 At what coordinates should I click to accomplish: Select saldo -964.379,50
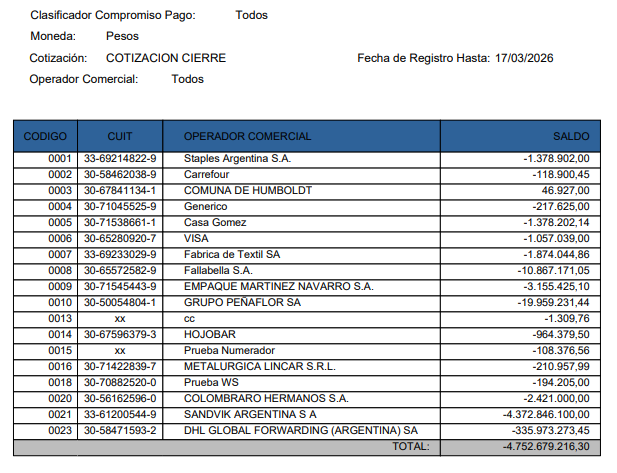click(x=561, y=334)
